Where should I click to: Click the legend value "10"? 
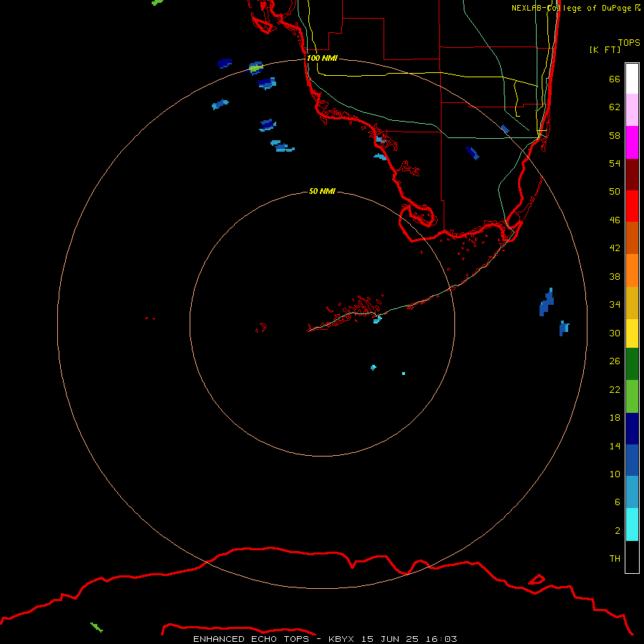[x=615, y=474]
